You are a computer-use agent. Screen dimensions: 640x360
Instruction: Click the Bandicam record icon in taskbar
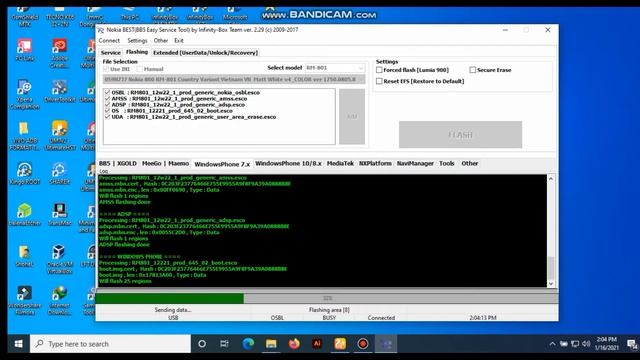(362, 344)
